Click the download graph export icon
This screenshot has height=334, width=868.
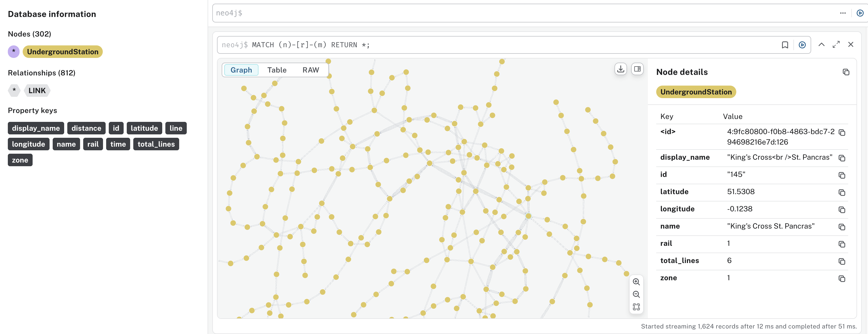point(620,69)
